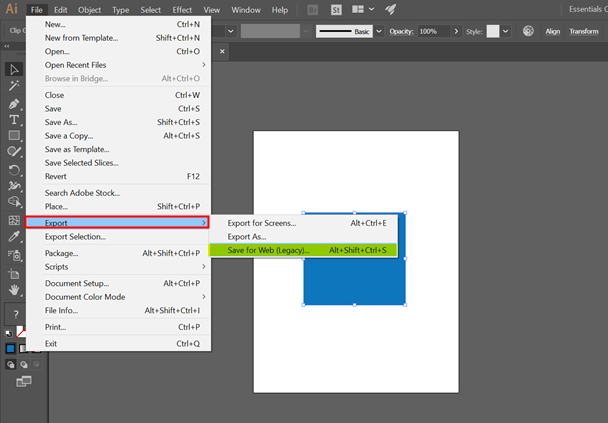This screenshot has height=423, width=608.
Task: Click the Style swatch box
Action: (493, 31)
